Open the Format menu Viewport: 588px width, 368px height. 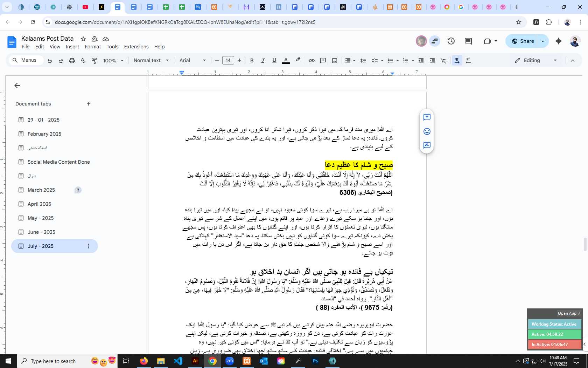pyautogui.click(x=93, y=47)
